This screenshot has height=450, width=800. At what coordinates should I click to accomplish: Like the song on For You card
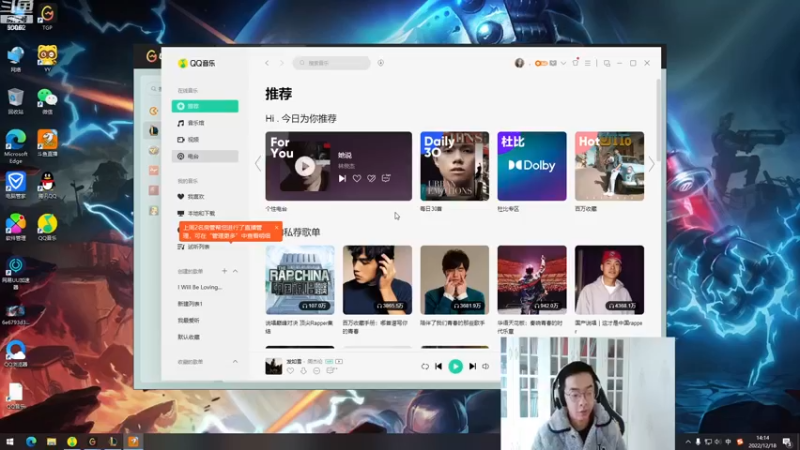(x=357, y=178)
